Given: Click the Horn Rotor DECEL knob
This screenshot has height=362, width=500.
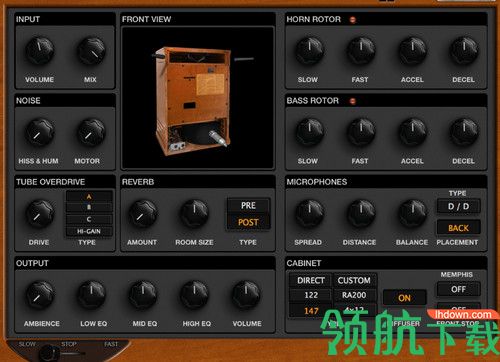Looking at the screenshot, I should 464,51.
